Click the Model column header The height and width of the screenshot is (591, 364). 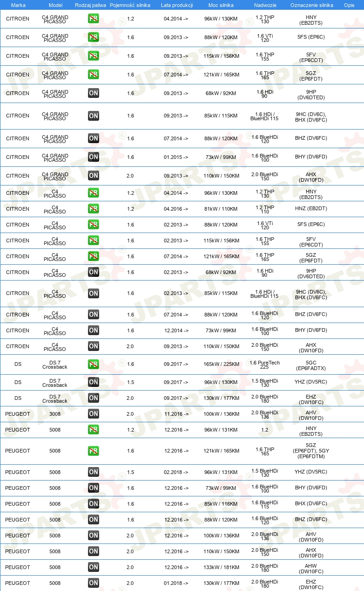click(56, 5)
